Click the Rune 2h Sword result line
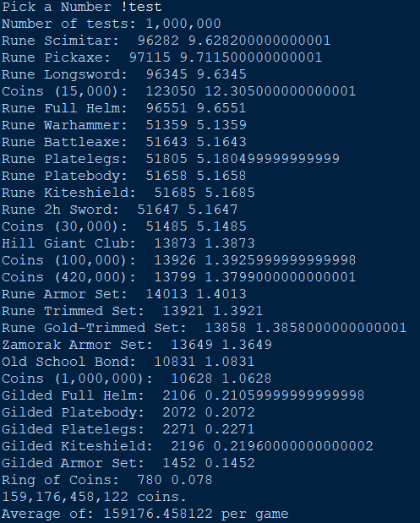The image size is (420, 523). pyautogui.click(x=120, y=210)
